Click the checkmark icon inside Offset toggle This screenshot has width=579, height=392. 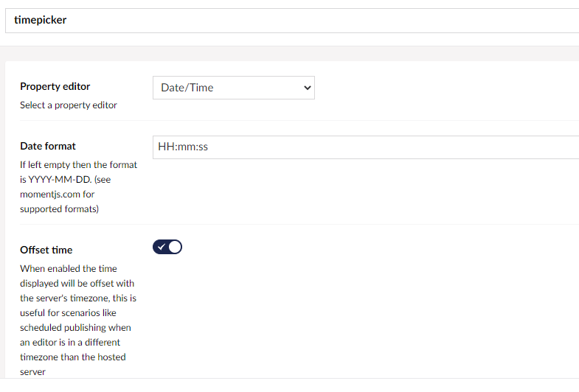pos(162,247)
